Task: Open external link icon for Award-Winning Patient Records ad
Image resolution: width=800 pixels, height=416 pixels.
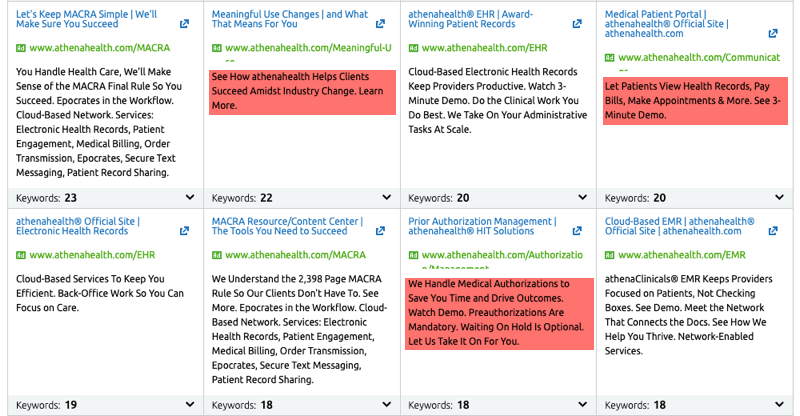Action: (577, 23)
